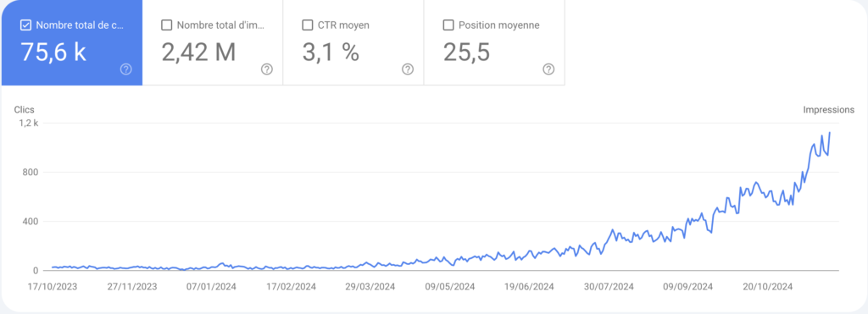Select the 3,1 % CTR metric card
This screenshot has height=314, width=868.
[353, 43]
